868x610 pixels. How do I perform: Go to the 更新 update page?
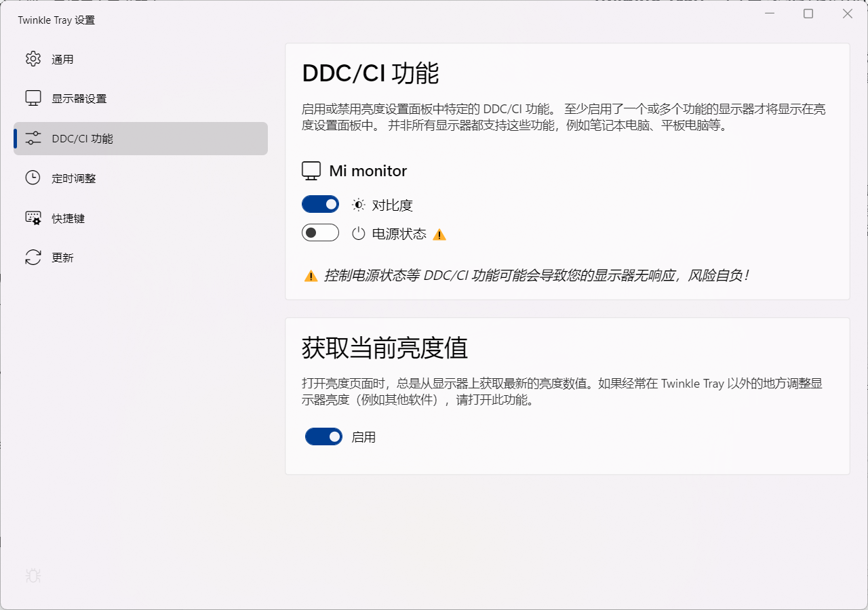click(x=63, y=257)
